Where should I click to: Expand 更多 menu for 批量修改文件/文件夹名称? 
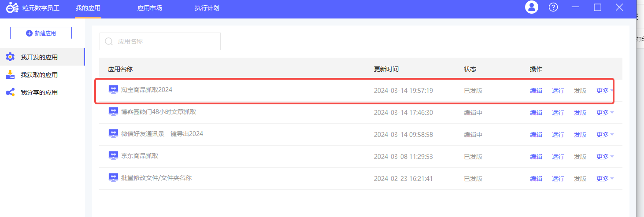(605, 179)
